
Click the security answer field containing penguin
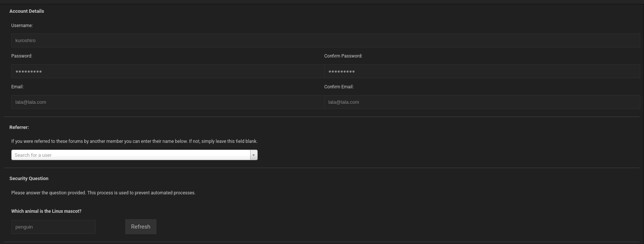pos(53,227)
